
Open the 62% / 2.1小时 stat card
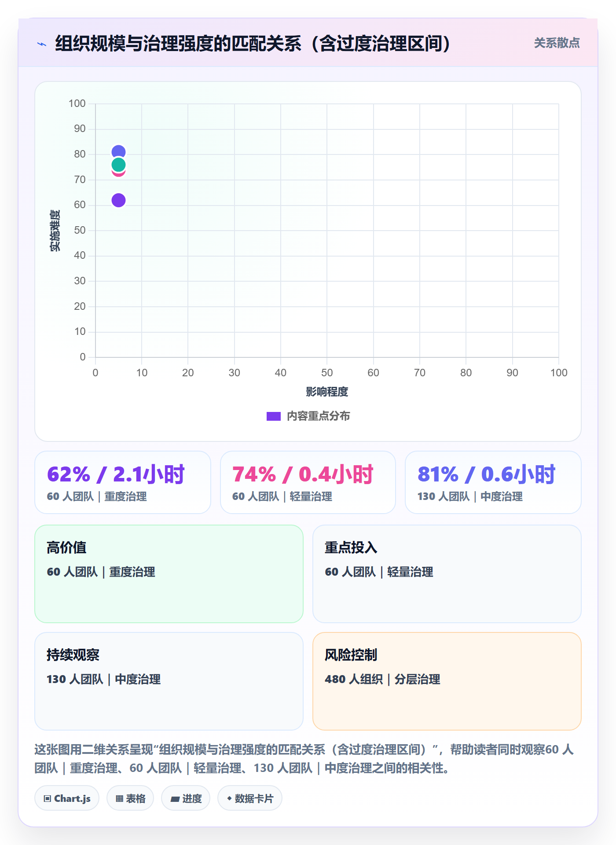point(123,482)
